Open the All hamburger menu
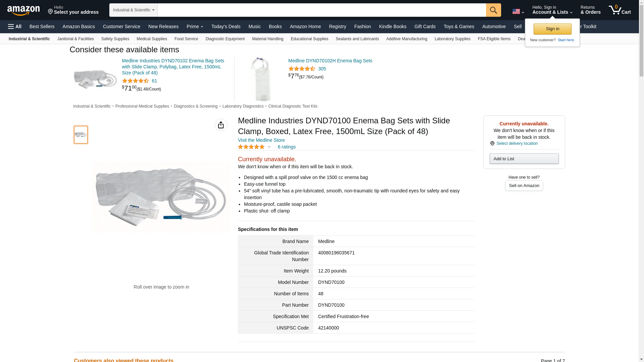644x362 pixels. coord(15,26)
